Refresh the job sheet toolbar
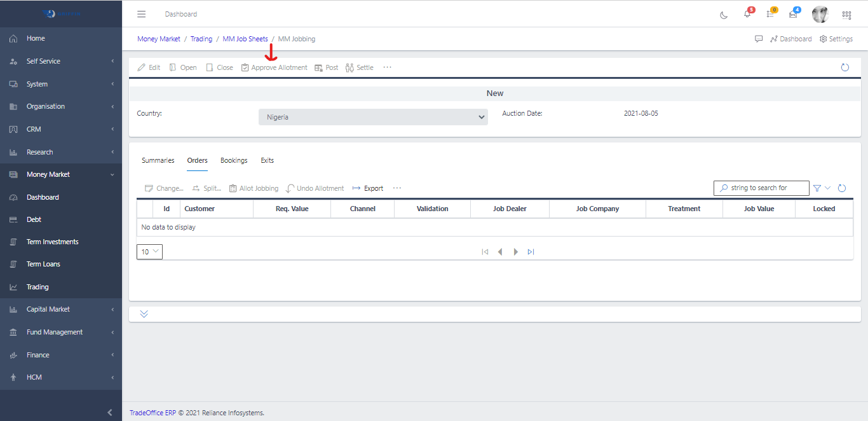The image size is (868, 421). (x=844, y=67)
